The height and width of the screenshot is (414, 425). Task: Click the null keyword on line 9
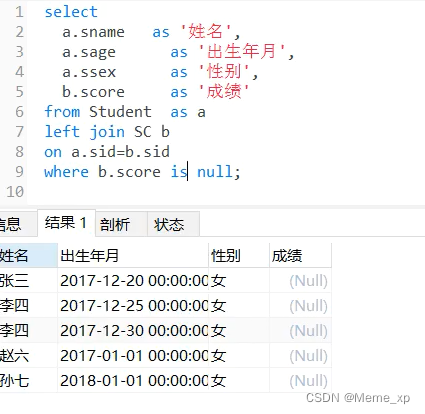(x=215, y=172)
